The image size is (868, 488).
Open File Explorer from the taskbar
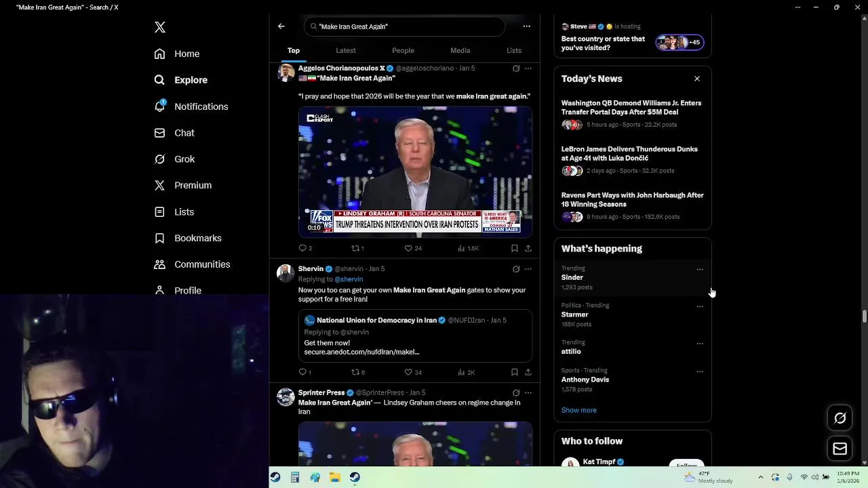(x=335, y=477)
